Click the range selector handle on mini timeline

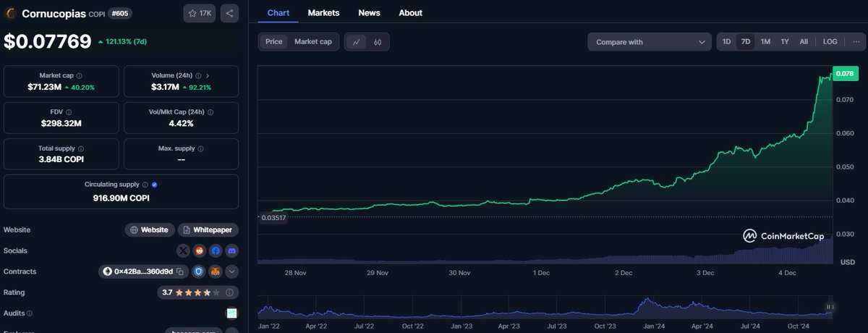coord(830,307)
